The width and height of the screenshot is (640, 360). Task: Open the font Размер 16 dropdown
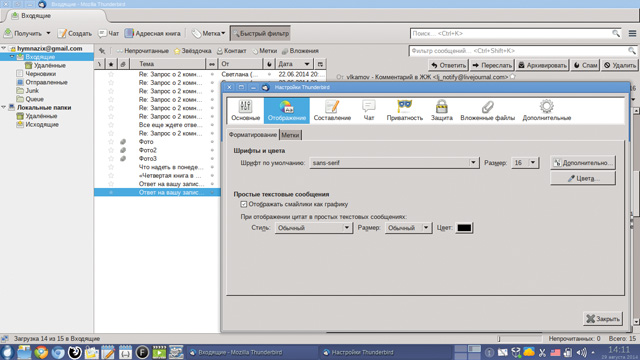(x=525, y=163)
